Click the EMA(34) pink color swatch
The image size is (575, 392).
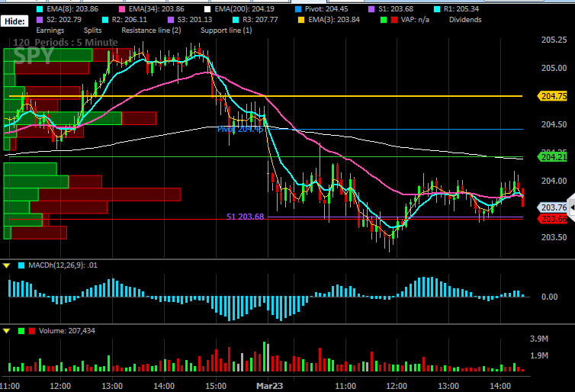click(x=122, y=9)
